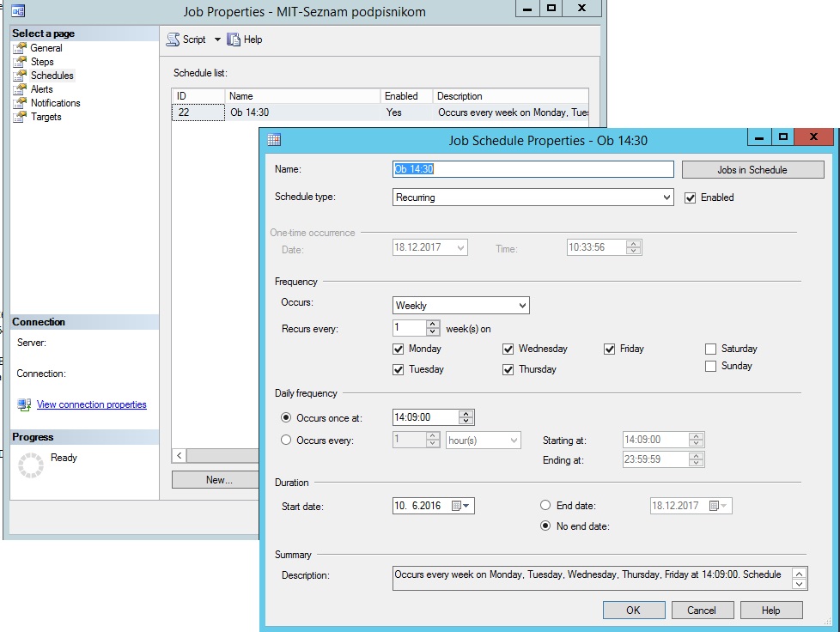This screenshot has height=632, width=840.
Task: Expand the Script dropdown arrow
Action: (217, 39)
